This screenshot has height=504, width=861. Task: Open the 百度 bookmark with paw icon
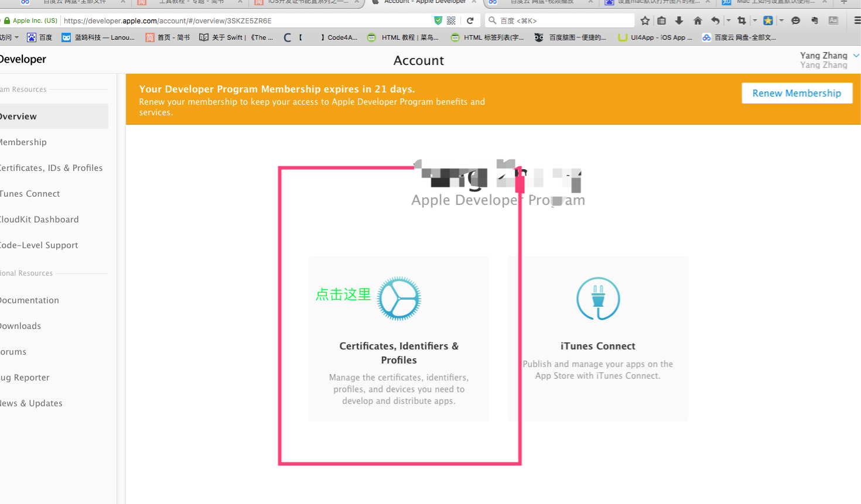pos(39,37)
